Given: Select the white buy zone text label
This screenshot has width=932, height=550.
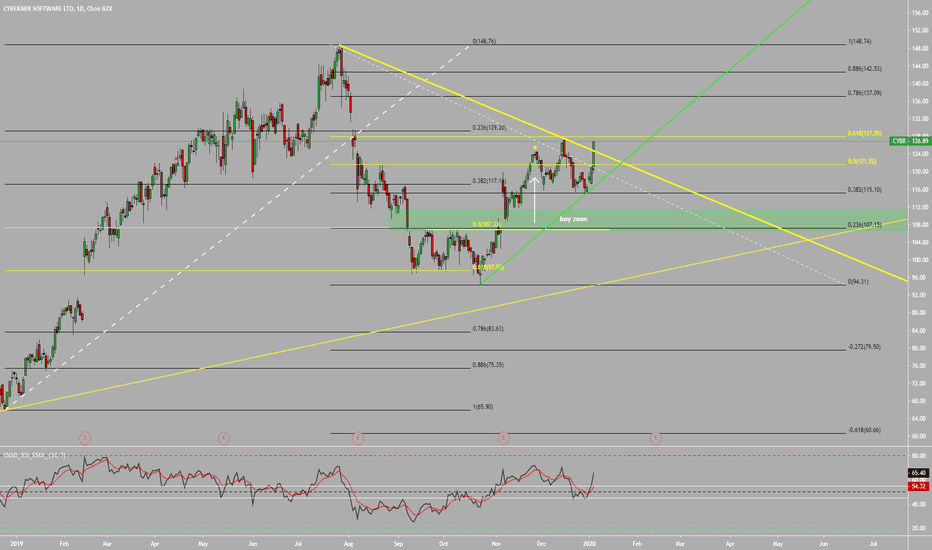Looking at the screenshot, I should click(x=573, y=219).
